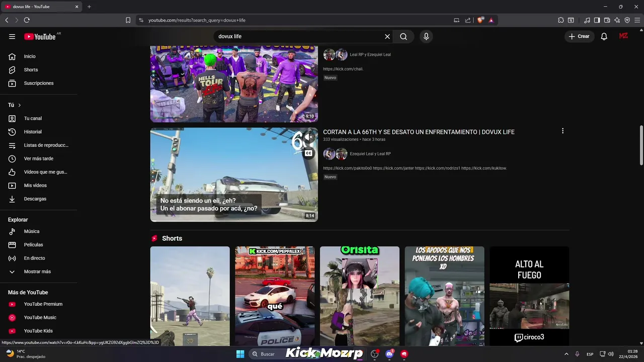Toggle the browser sidebar panel

597,20
